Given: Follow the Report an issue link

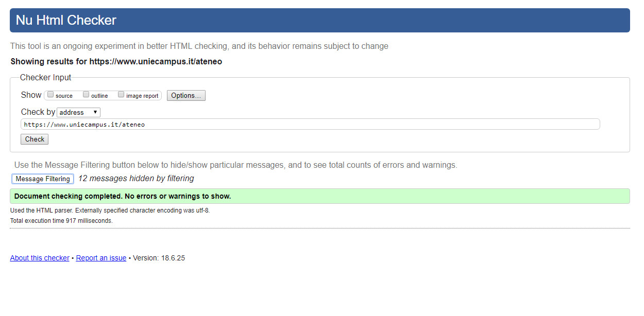Looking at the screenshot, I should (x=101, y=258).
